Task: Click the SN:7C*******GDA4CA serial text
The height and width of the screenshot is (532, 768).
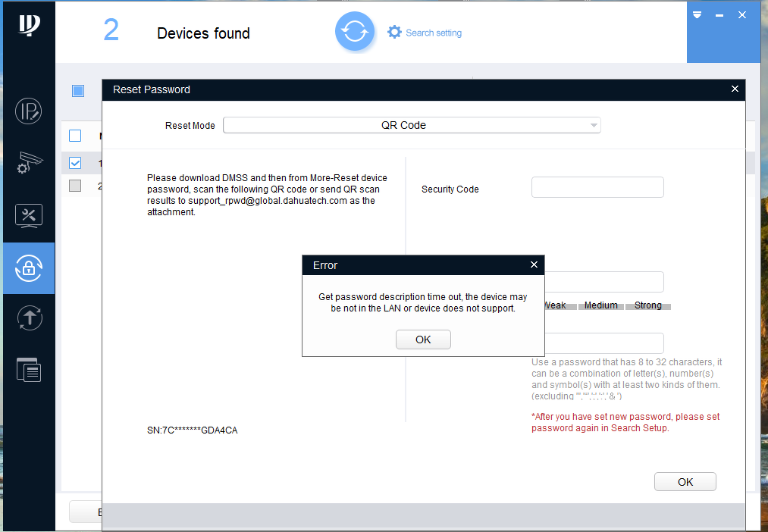Action: [x=192, y=430]
